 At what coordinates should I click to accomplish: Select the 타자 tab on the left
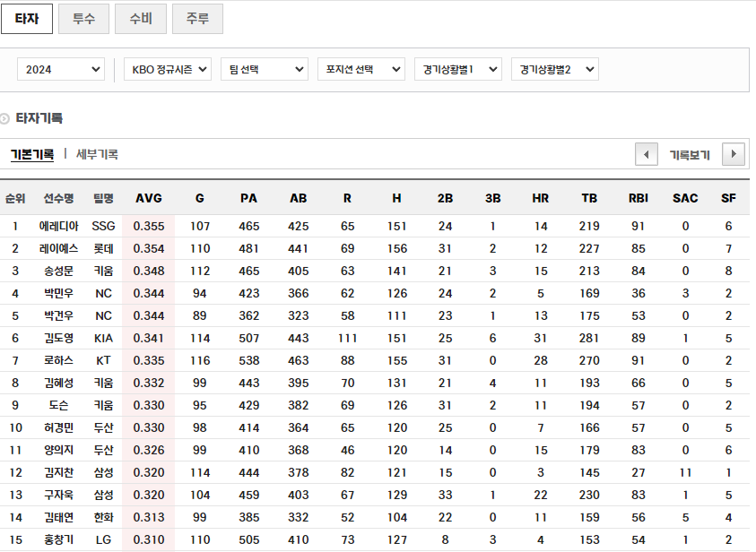tap(27, 18)
